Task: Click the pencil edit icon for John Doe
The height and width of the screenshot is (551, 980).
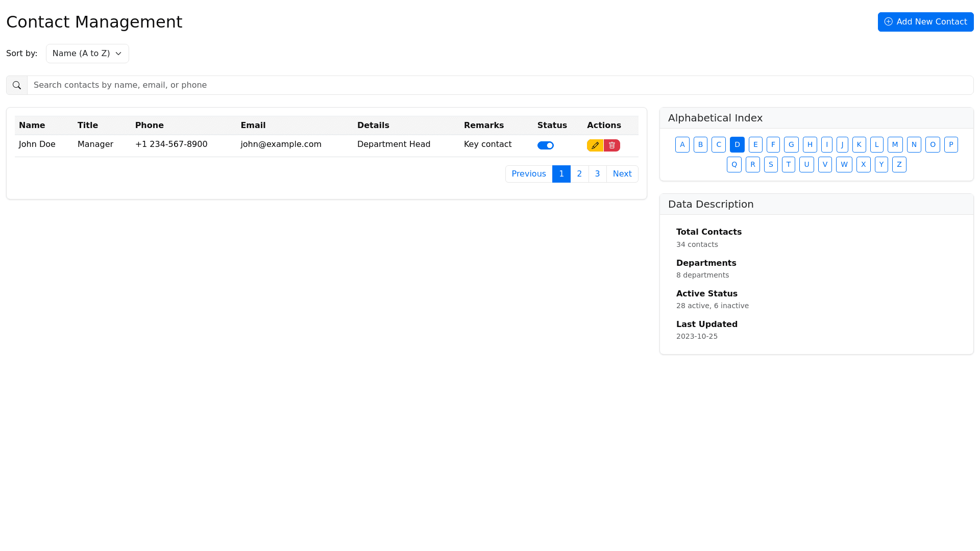Action: [x=595, y=145]
